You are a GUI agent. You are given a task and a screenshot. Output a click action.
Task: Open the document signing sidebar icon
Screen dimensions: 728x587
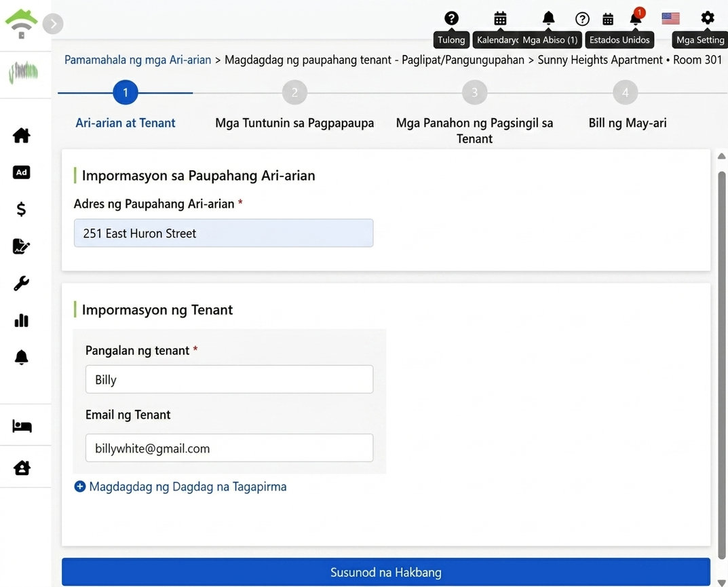coord(21,246)
